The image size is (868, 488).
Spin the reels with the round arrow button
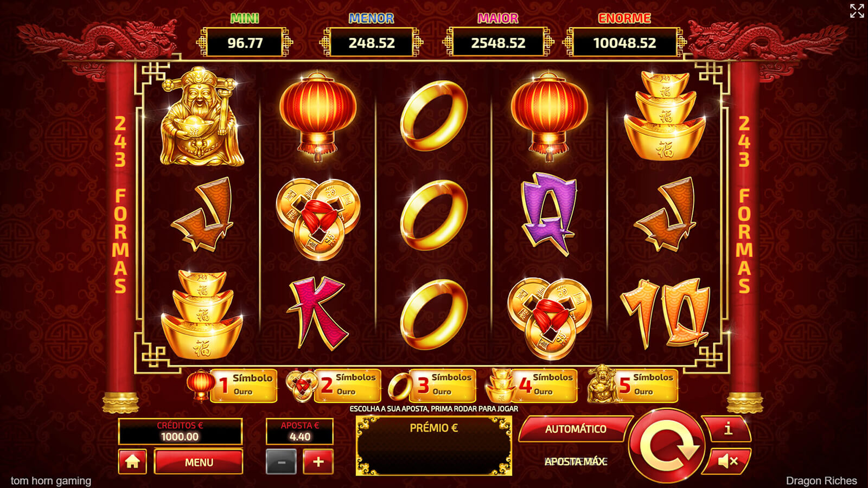point(666,446)
